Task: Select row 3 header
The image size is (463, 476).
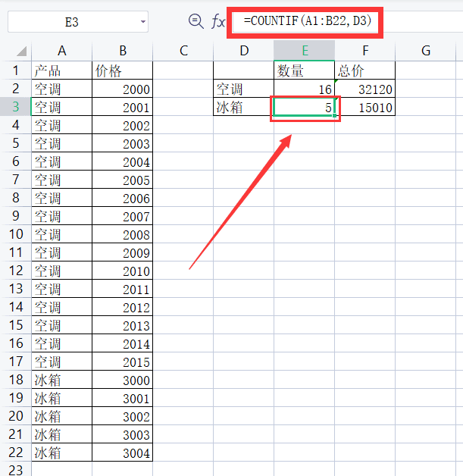Action: click(x=16, y=107)
